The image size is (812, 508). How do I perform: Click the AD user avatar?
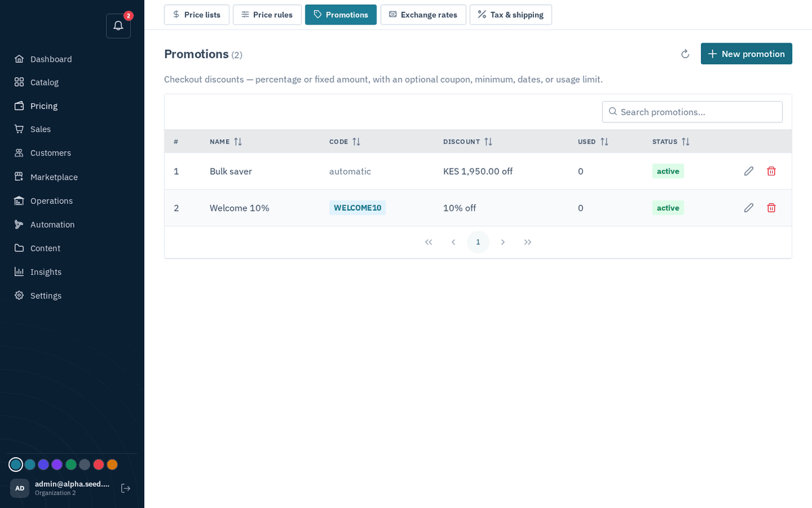pos(20,488)
